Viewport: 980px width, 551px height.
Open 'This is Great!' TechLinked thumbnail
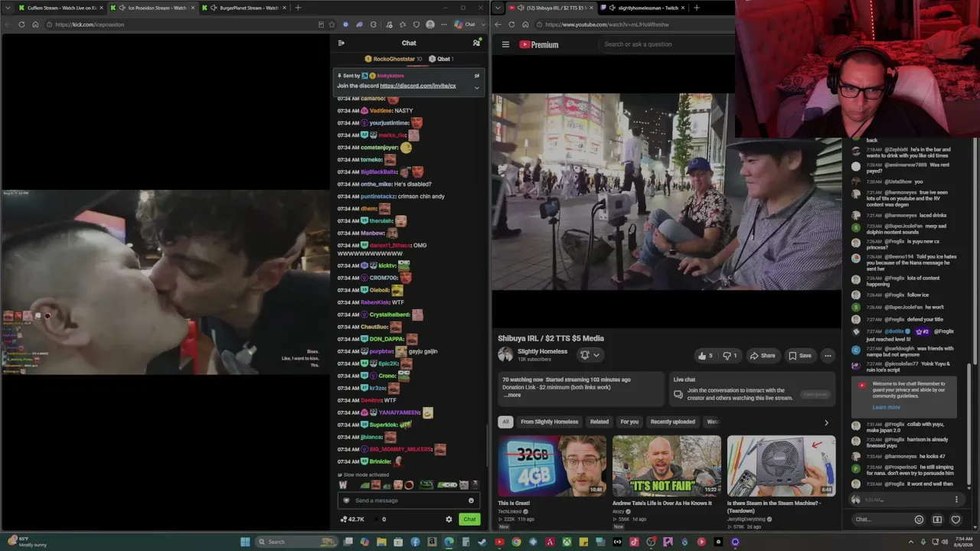click(x=552, y=465)
